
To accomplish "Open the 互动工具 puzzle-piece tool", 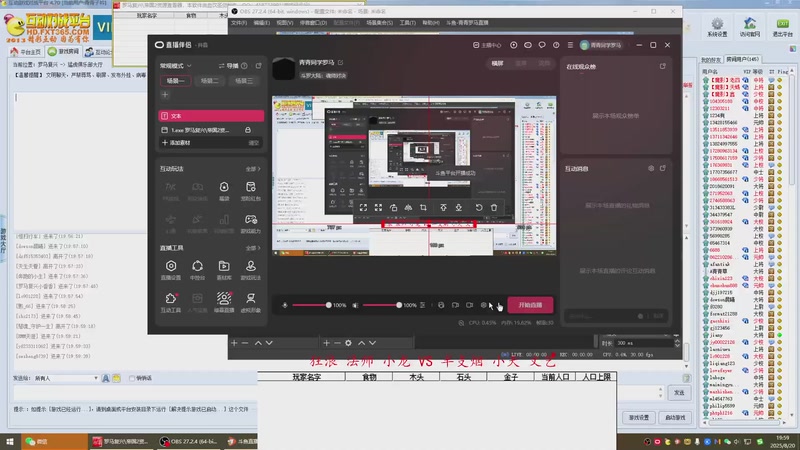I will click(x=171, y=302).
